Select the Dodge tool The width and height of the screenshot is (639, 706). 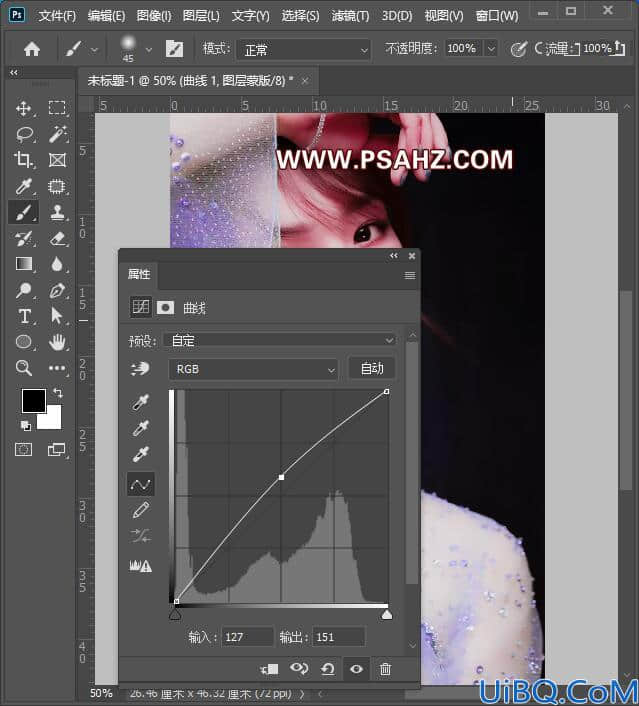pos(23,290)
